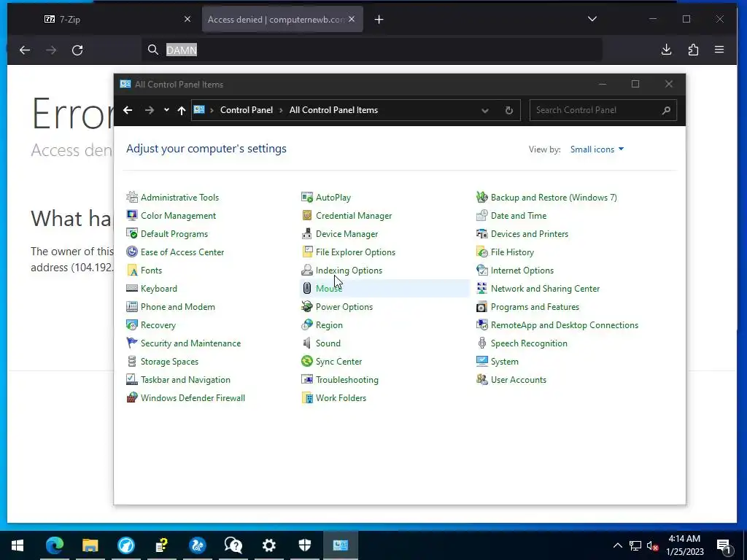Image resolution: width=747 pixels, height=560 pixels.
Task: Open the browser hamburger menu
Action: [719, 50]
